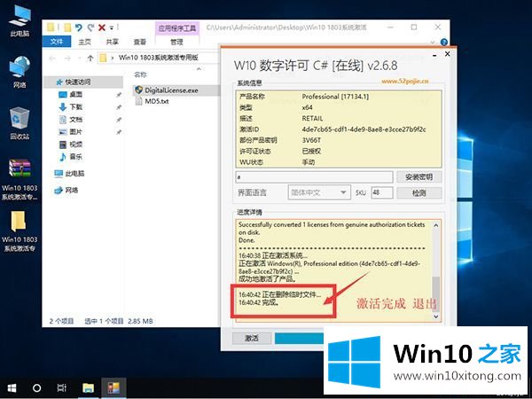Select the Win10 1803 WinRAR archive on desktop
Image resolution: width=532 pixels, height=399 pixels.
(20, 179)
